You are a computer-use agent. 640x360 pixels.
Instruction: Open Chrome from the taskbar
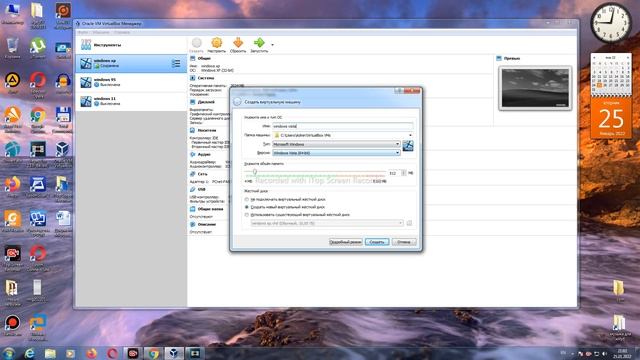[x=153, y=353]
